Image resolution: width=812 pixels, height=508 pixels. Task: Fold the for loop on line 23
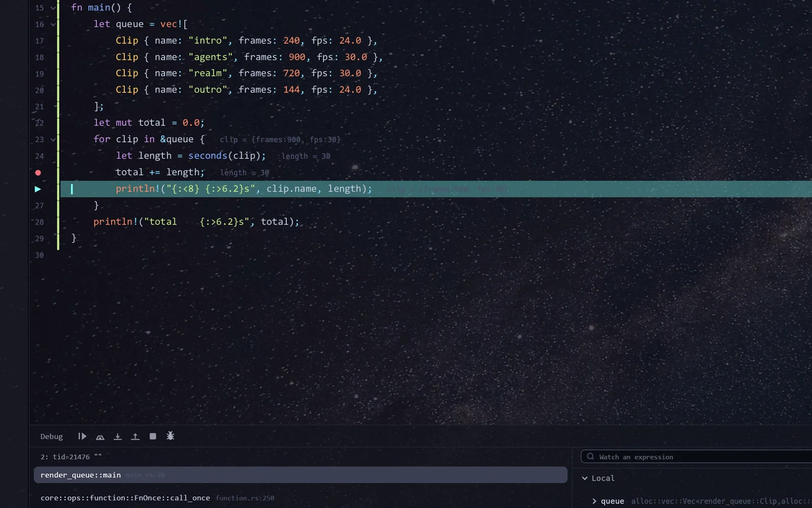(53, 140)
